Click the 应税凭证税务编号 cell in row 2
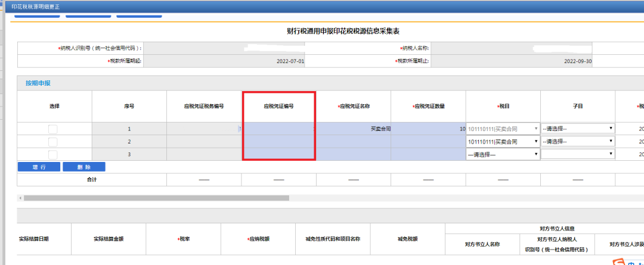The width and height of the screenshot is (644, 265). coord(204,142)
